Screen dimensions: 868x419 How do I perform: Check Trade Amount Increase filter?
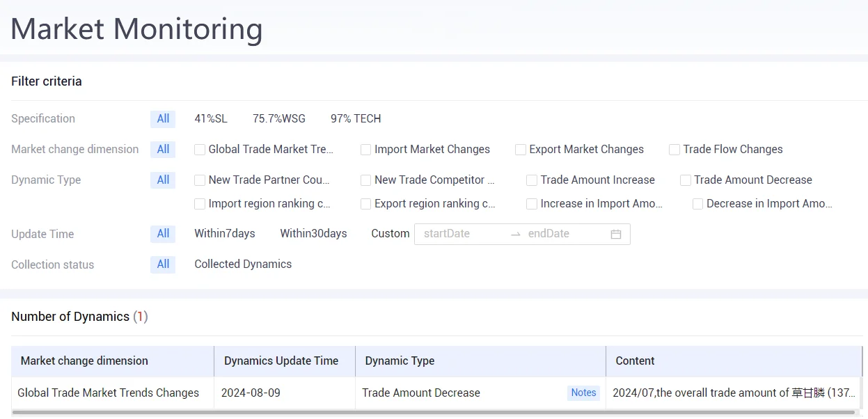532,180
